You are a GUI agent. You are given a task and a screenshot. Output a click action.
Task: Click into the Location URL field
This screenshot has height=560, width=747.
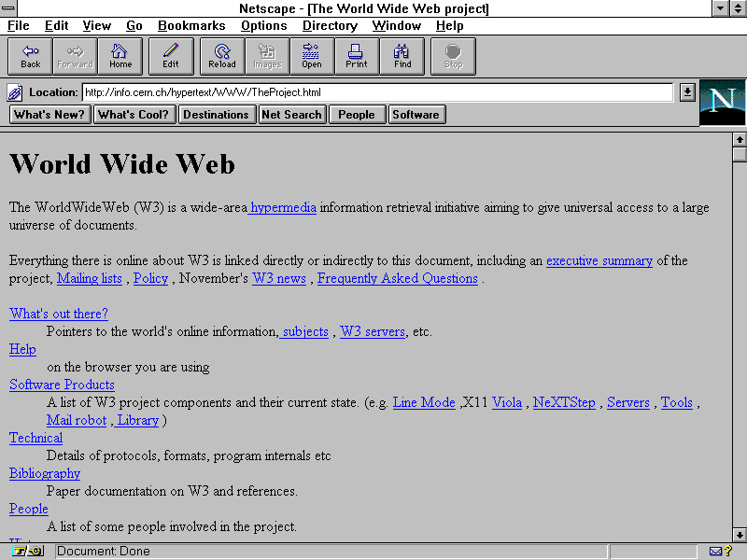378,92
